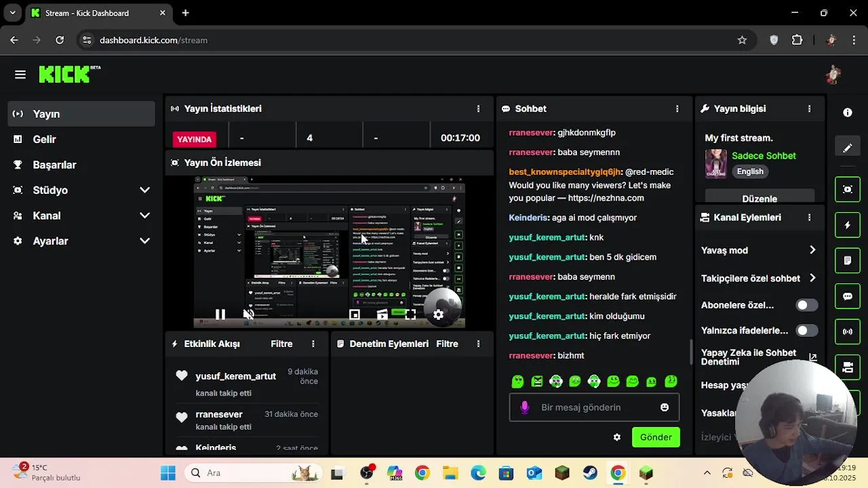Bookmark this page with the star icon
Image resolution: width=868 pixels, height=488 pixels.
click(742, 40)
